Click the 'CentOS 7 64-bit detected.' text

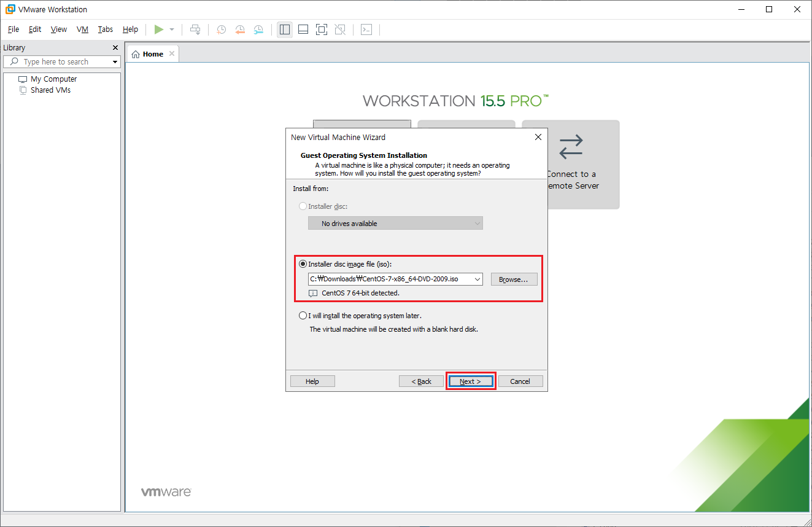click(x=360, y=293)
